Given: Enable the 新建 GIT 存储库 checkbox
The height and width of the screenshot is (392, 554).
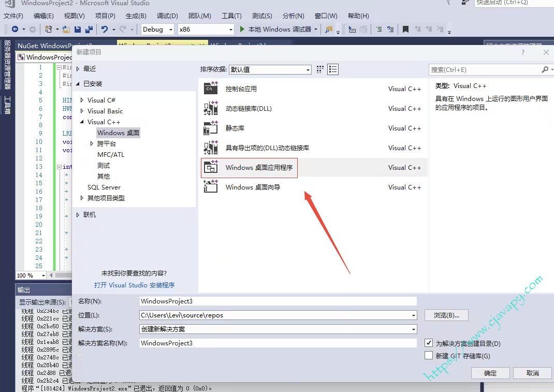Looking at the screenshot, I should 429,355.
